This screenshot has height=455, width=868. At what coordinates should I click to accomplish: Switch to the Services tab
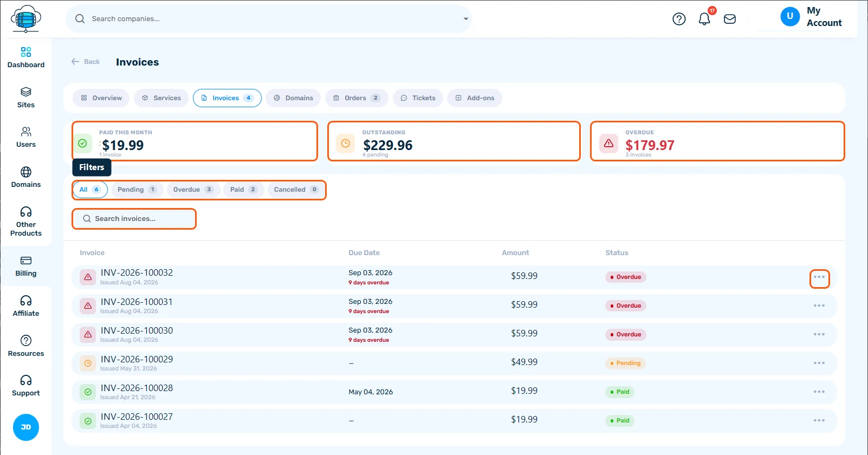coord(161,98)
